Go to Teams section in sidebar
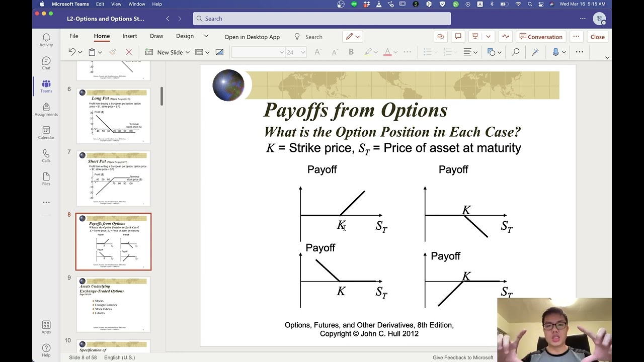The height and width of the screenshot is (362, 644). pos(46,86)
